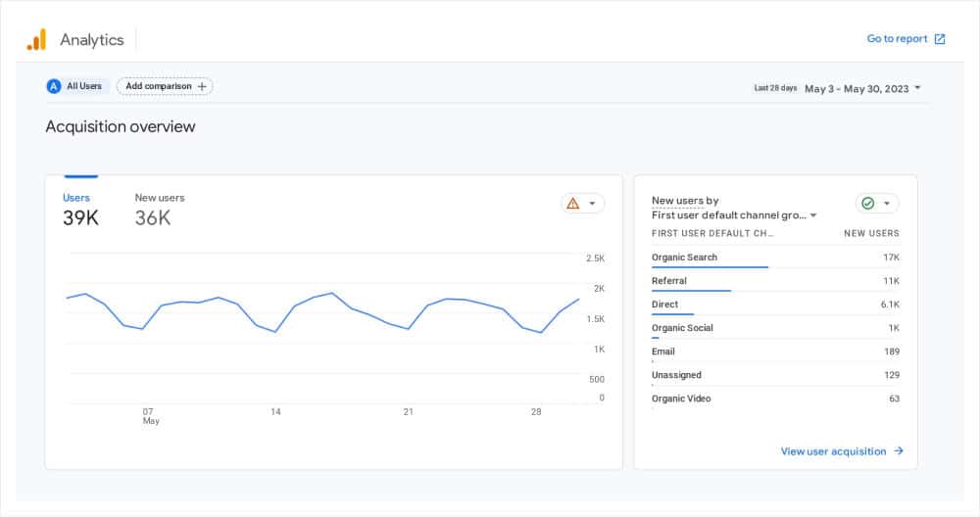The height and width of the screenshot is (517, 980).
Task: Switch to the New users metric tab
Action: click(159, 209)
